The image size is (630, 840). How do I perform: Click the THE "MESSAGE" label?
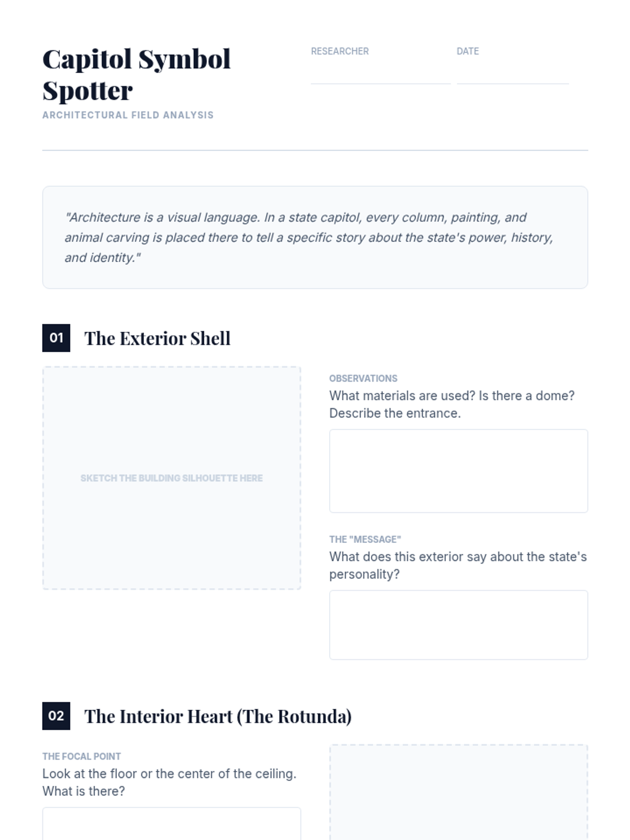pyautogui.click(x=365, y=540)
